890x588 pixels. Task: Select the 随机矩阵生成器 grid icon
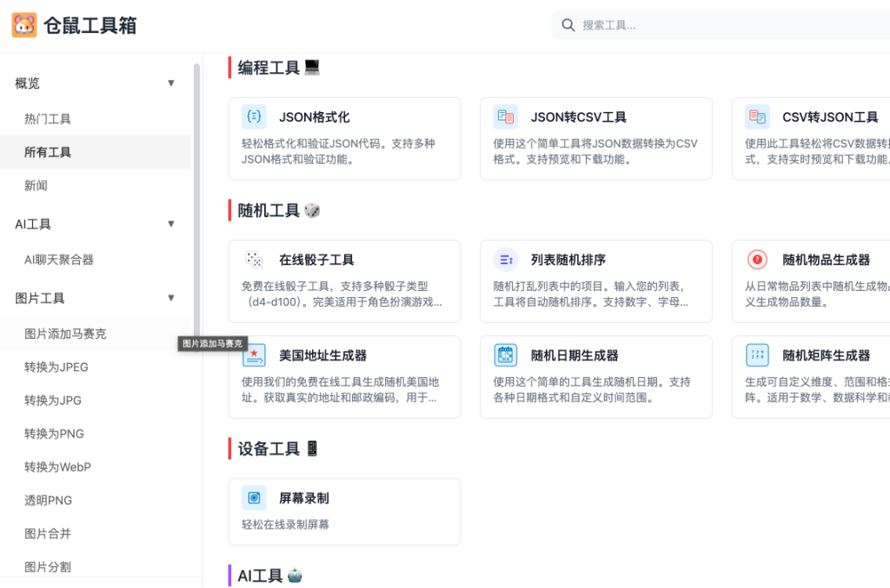757,354
